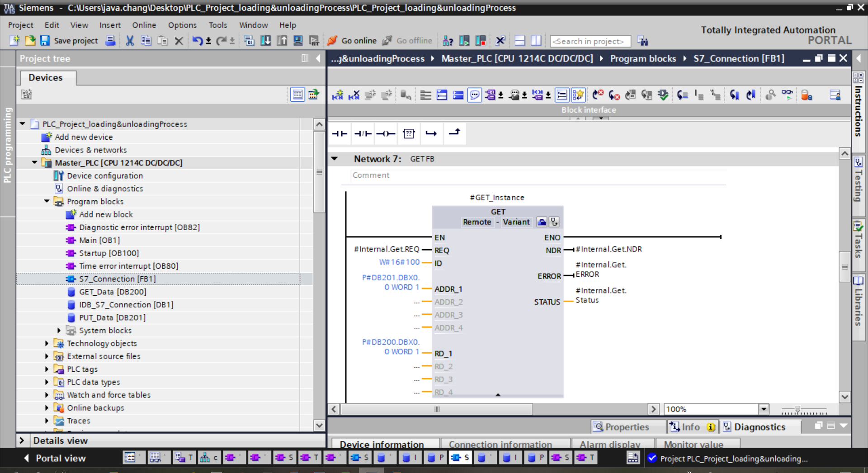Collapse the Master_PLC device node
The image size is (868, 473).
coord(35,162)
